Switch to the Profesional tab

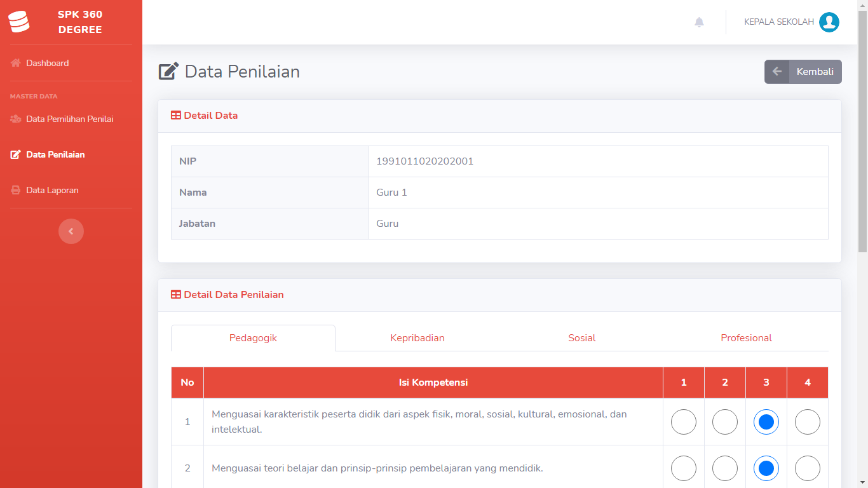(746, 338)
